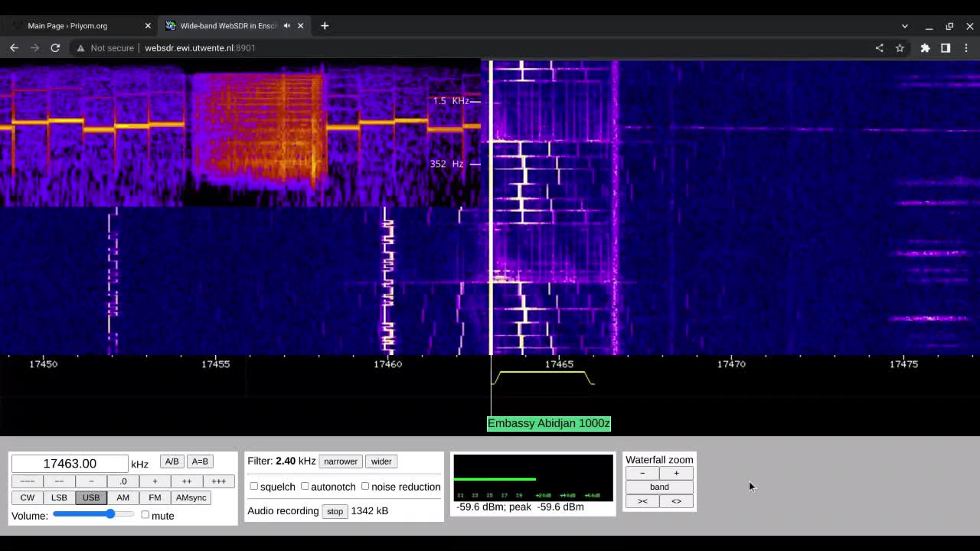Screen dimensions: 980x551
Task: Enable the squelch checkbox
Action: (254, 486)
